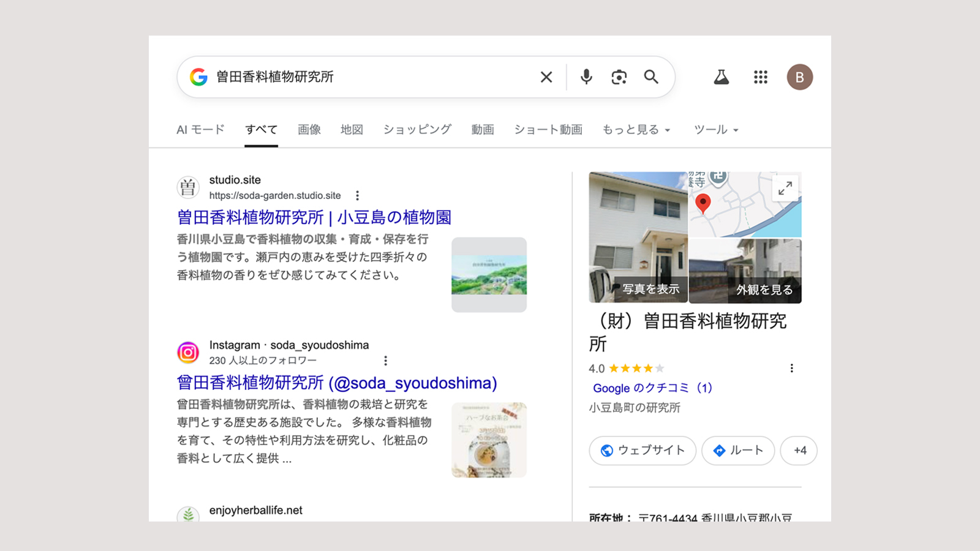Open options menu for Instagram result
Viewport: 980px width, 551px height.
click(385, 361)
